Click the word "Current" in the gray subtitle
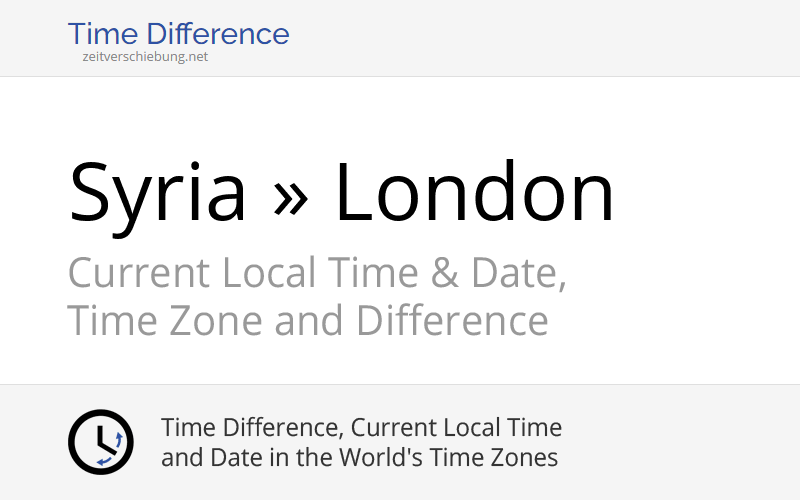The image size is (800, 500). coord(139,273)
